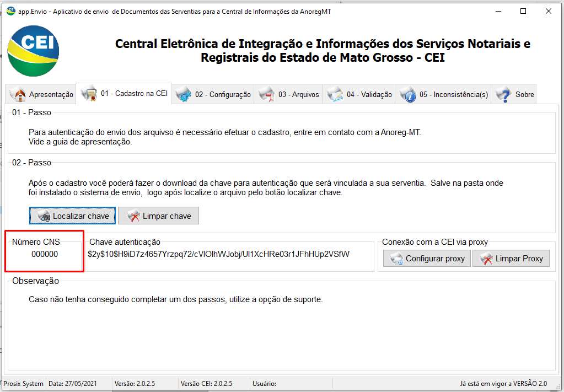
Task: Click the Número CNS value 000000
Action: (x=45, y=254)
